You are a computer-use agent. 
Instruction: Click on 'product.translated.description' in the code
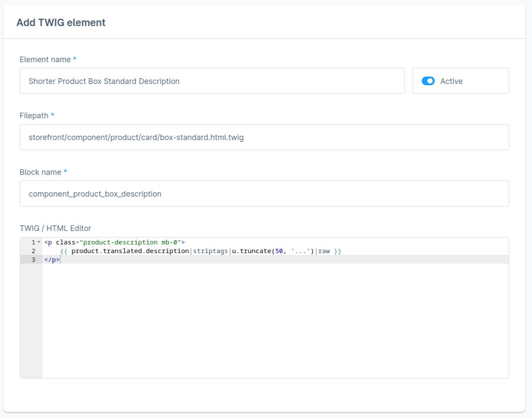pos(130,251)
